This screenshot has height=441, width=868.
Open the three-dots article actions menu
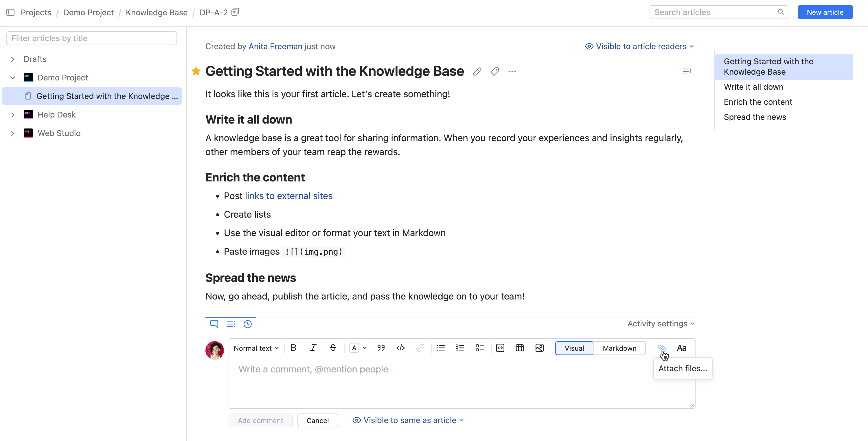pos(512,71)
